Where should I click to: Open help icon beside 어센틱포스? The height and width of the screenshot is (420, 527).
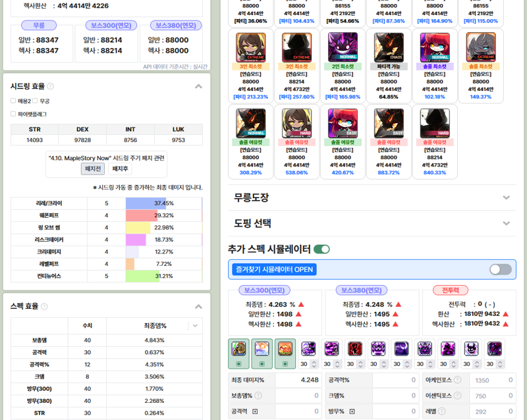click(457, 396)
